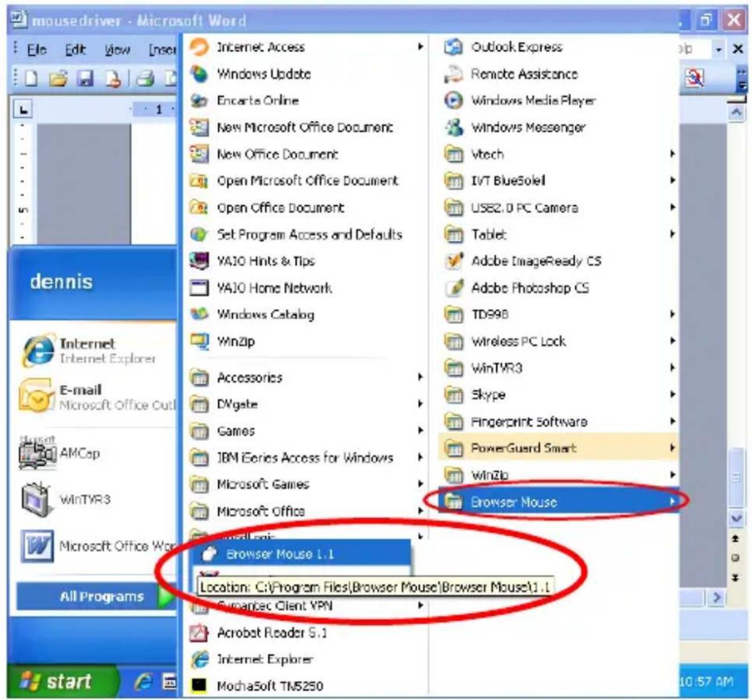Click the Encarta Online icon
Image resolution: width=752 pixels, height=700 pixels.
(199, 100)
